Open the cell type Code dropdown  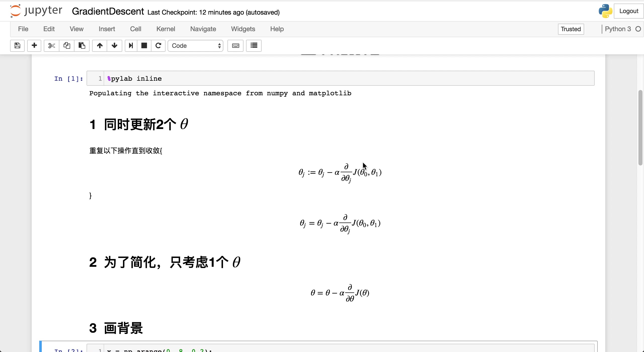[x=196, y=46]
